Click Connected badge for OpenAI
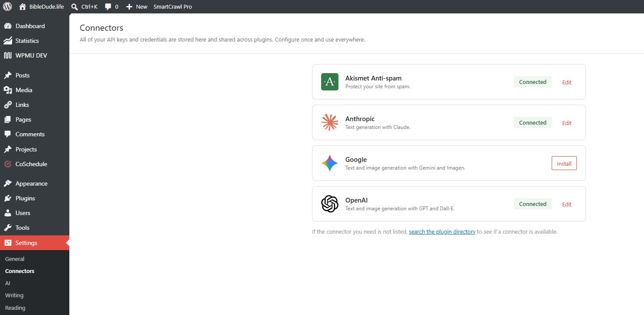 click(x=533, y=204)
